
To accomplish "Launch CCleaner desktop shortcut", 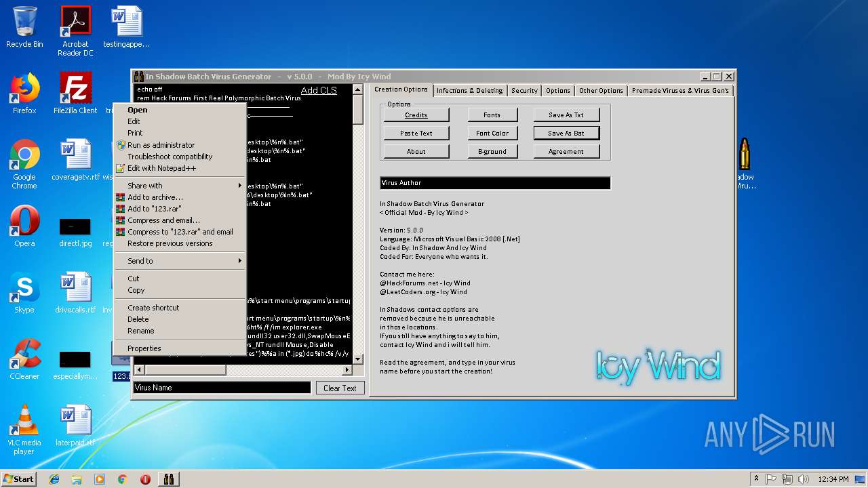I will [24, 359].
